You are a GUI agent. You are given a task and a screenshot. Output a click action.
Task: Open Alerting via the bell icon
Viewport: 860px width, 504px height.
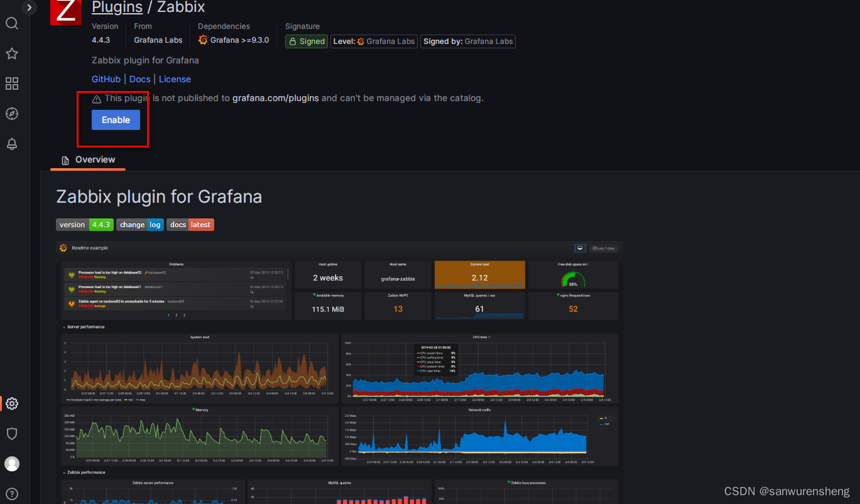11,143
